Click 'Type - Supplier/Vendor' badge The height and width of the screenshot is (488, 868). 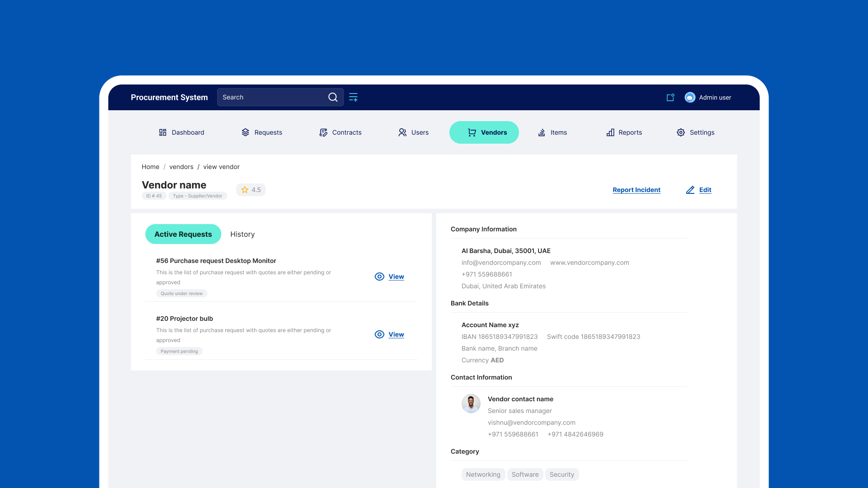198,196
